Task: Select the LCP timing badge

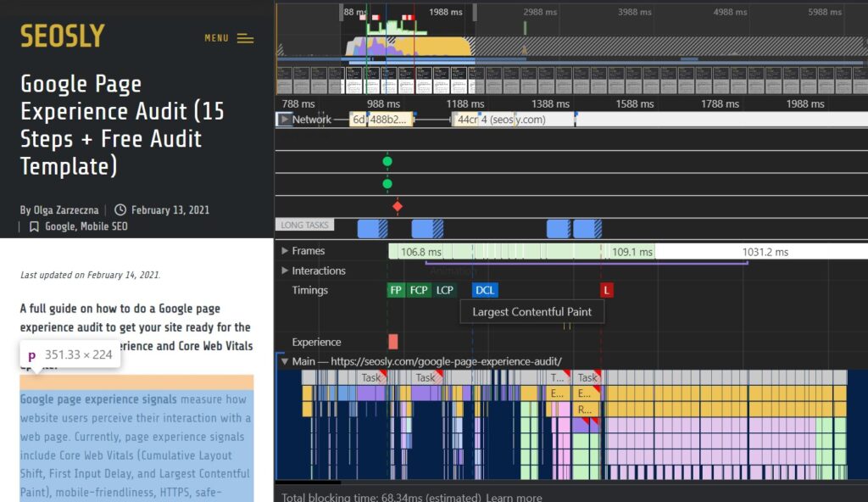Action: click(445, 290)
